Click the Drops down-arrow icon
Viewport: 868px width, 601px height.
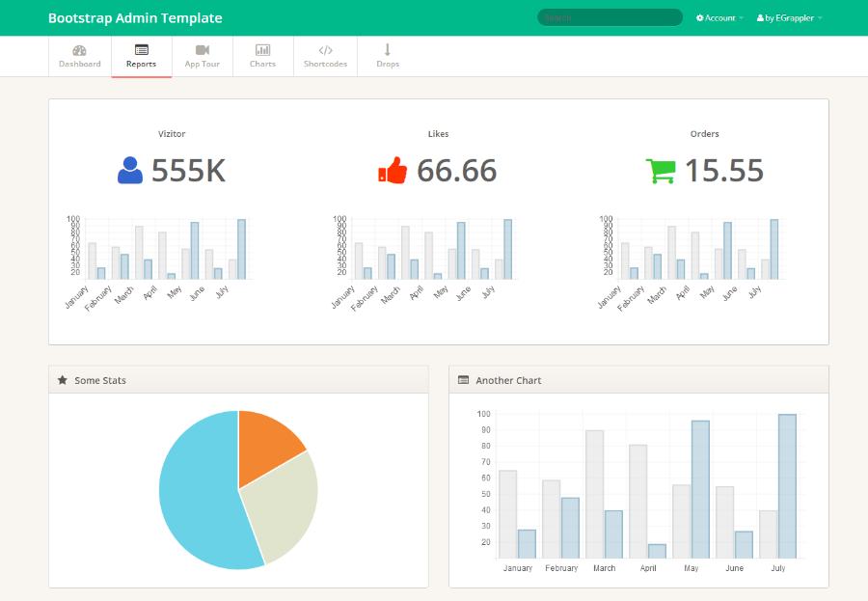pyautogui.click(x=388, y=50)
